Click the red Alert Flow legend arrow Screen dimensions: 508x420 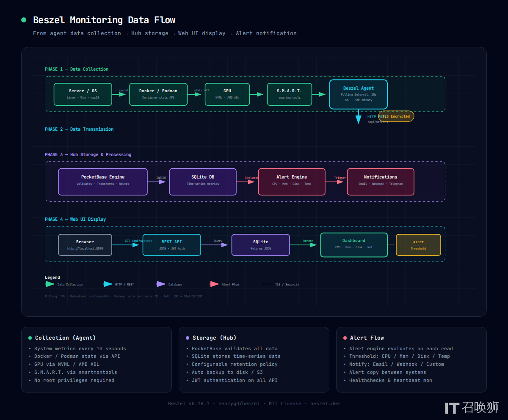tap(215, 284)
